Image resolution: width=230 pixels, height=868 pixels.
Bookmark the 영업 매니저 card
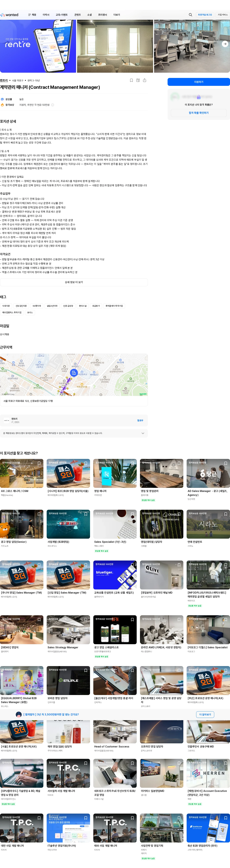coord(132,463)
